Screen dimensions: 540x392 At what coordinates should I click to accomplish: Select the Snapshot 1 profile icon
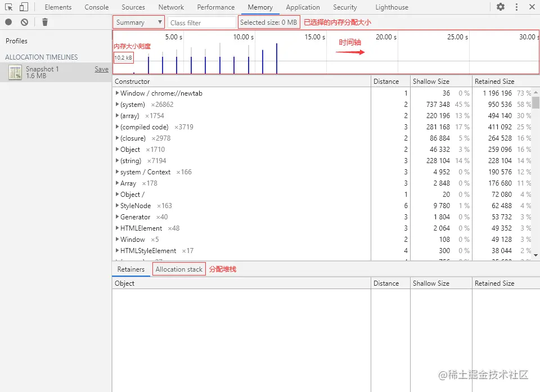coord(15,72)
